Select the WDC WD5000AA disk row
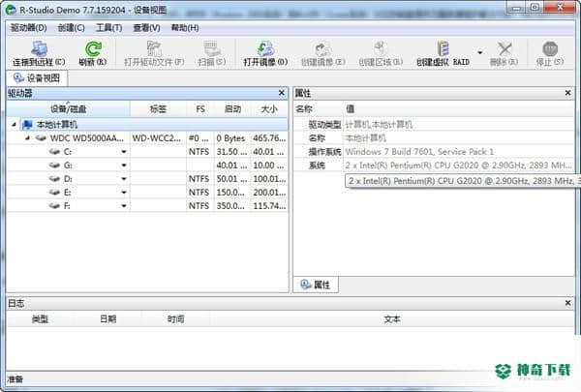This screenshot has height=392, width=581. click(x=147, y=138)
